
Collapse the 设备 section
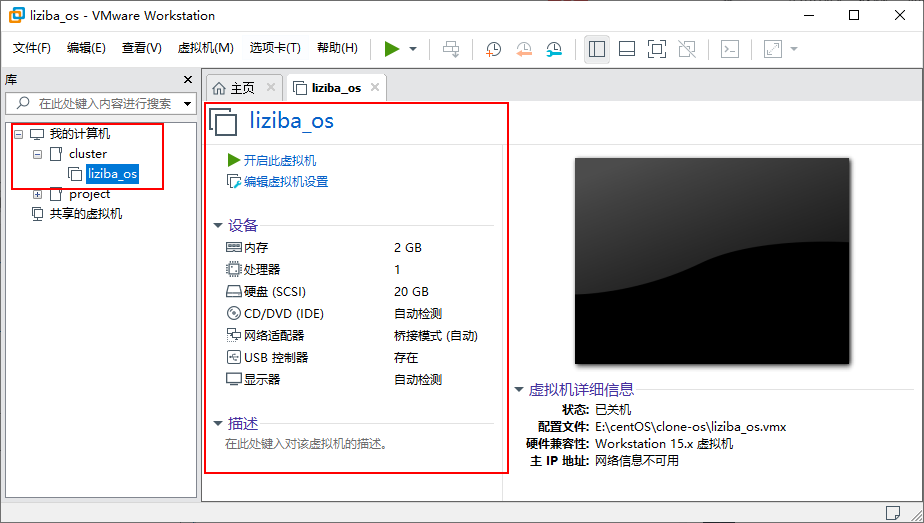[218, 226]
